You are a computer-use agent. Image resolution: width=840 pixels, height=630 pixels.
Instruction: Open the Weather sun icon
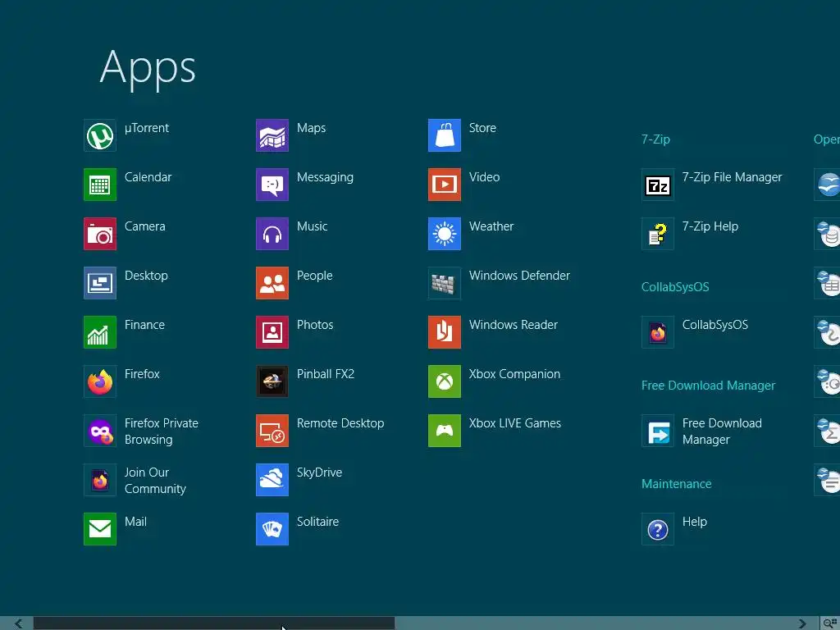(445, 234)
